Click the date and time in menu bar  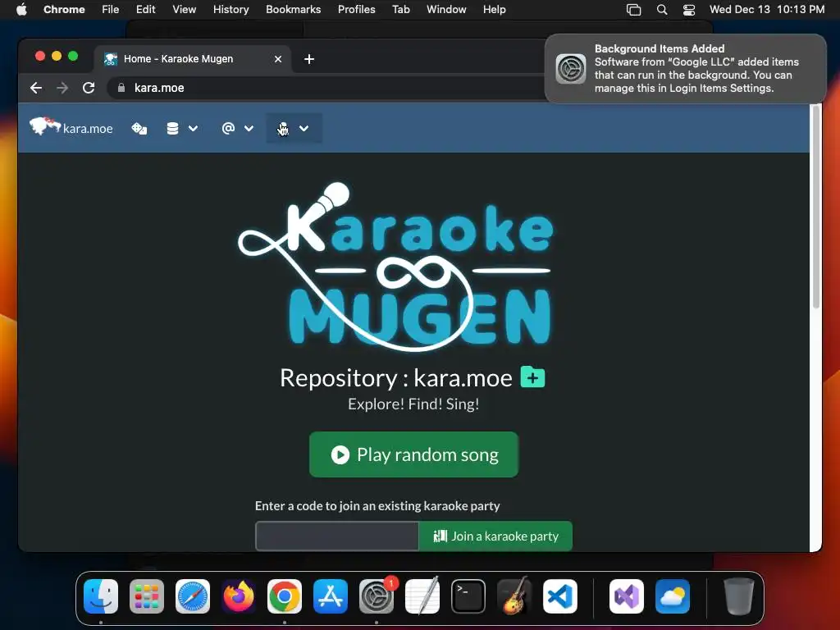(x=767, y=9)
